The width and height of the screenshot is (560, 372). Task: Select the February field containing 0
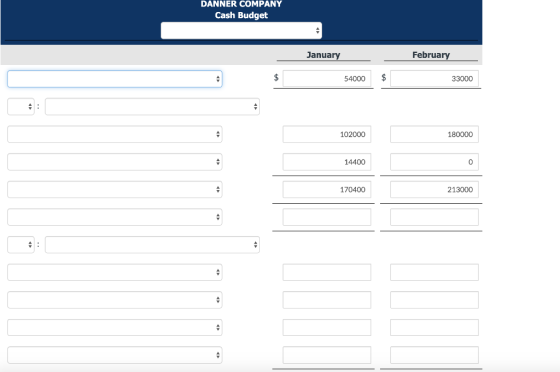click(434, 162)
